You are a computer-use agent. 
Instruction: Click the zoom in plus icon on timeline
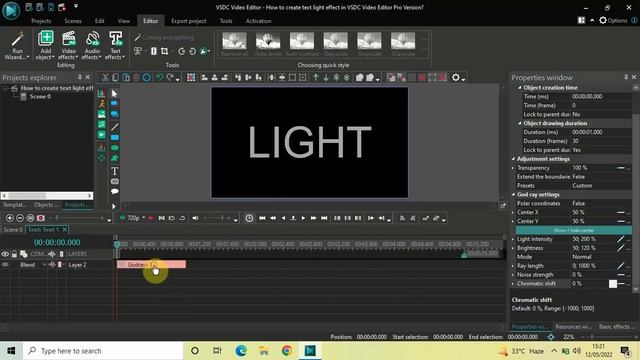[x=10, y=218]
